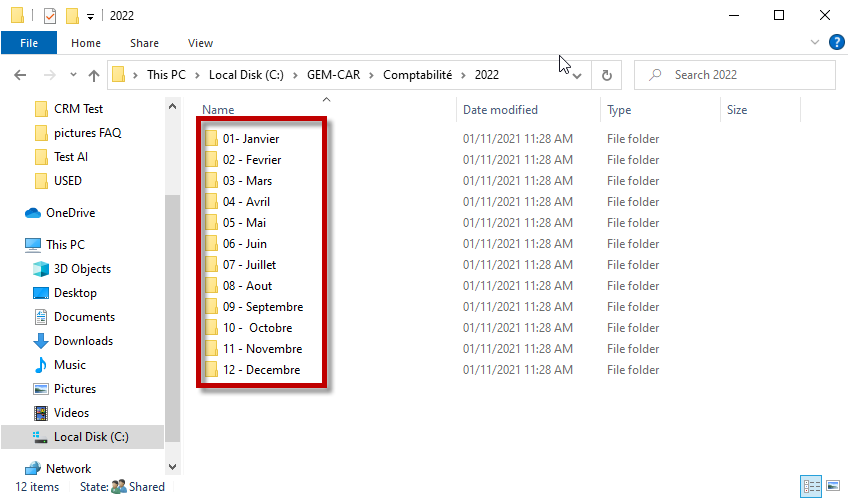Open Test AI in navigation pane

pyautogui.click(x=70, y=157)
